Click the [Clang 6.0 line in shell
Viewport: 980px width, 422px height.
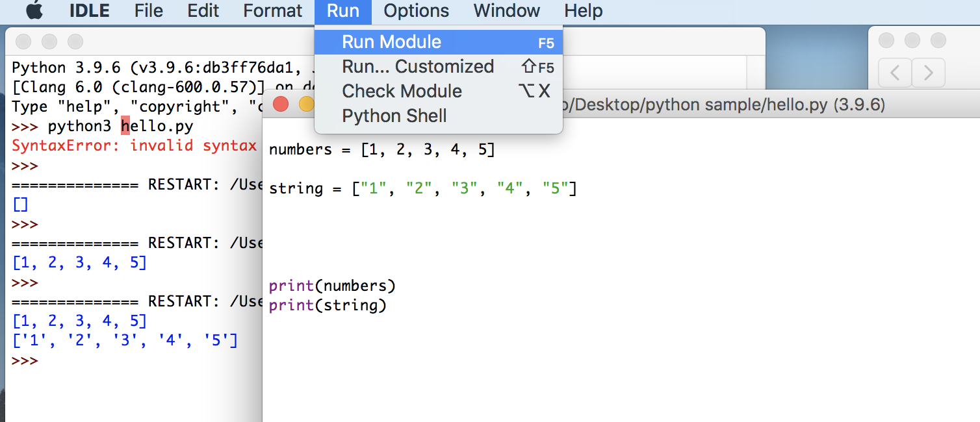tap(163, 87)
